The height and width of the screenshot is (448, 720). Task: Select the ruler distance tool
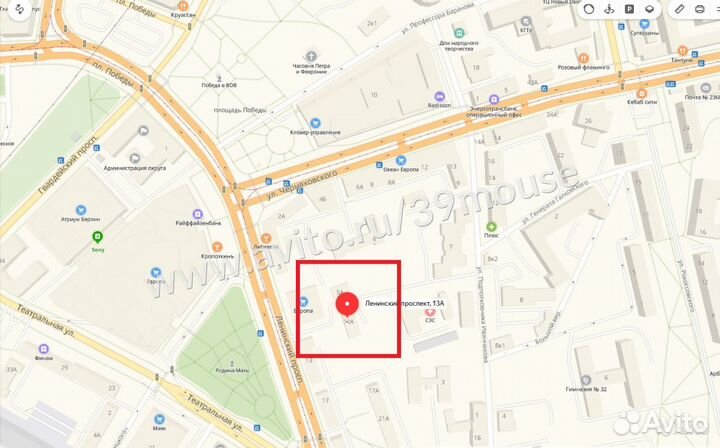click(680, 9)
